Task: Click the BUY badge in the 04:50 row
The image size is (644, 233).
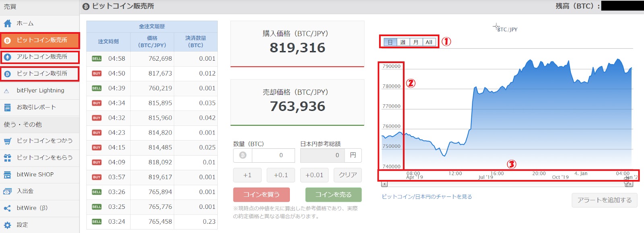Action: (97, 74)
